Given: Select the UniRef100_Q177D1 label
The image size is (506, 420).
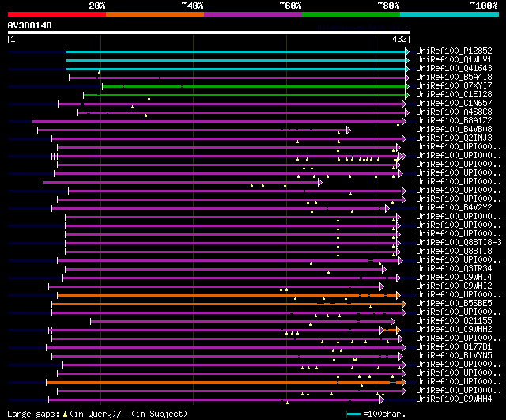Looking at the screenshot, I should coord(454,347).
